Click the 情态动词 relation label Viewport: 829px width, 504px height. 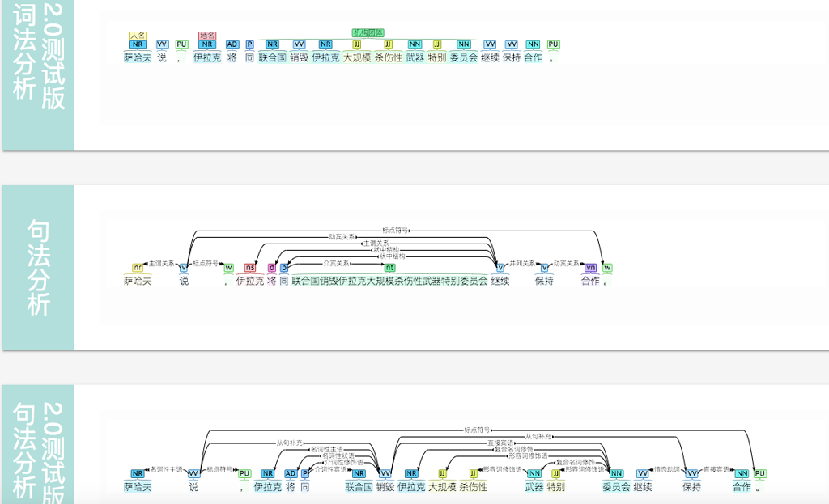667,469
